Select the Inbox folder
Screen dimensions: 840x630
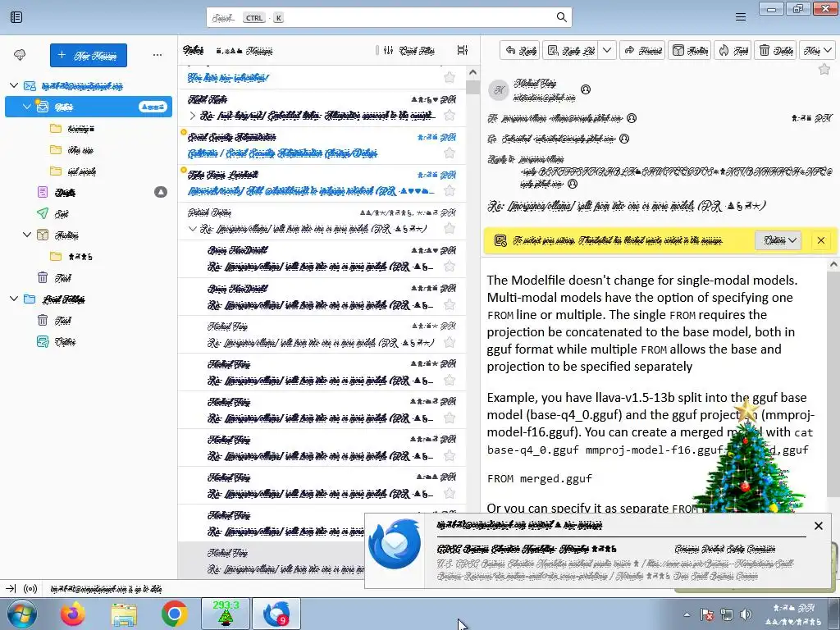[x=89, y=107]
